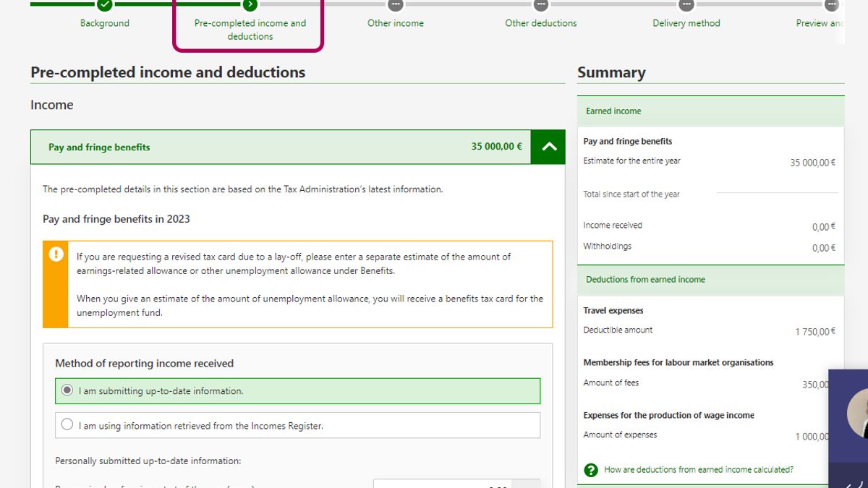Click Deductions from earned income summary header
Image resolution: width=868 pixels, height=488 pixels.
point(710,280)
